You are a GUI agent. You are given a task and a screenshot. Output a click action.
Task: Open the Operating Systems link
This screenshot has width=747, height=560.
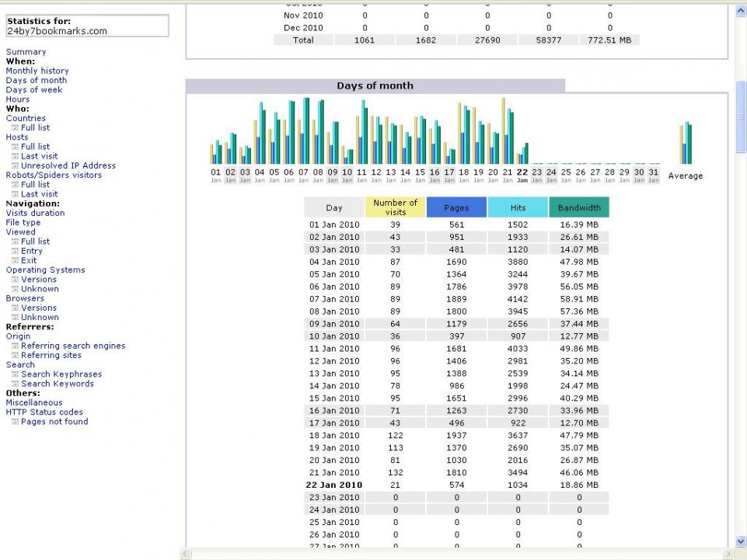[45, 270]
